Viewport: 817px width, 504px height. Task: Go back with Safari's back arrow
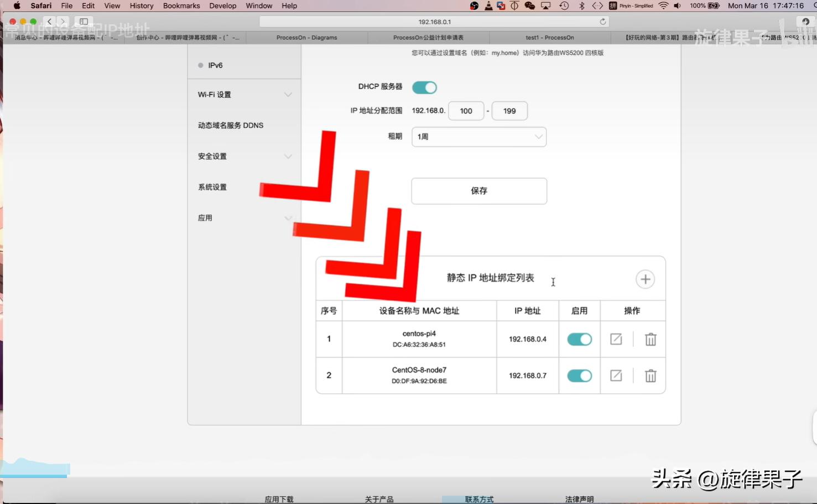tap(49, 22)
